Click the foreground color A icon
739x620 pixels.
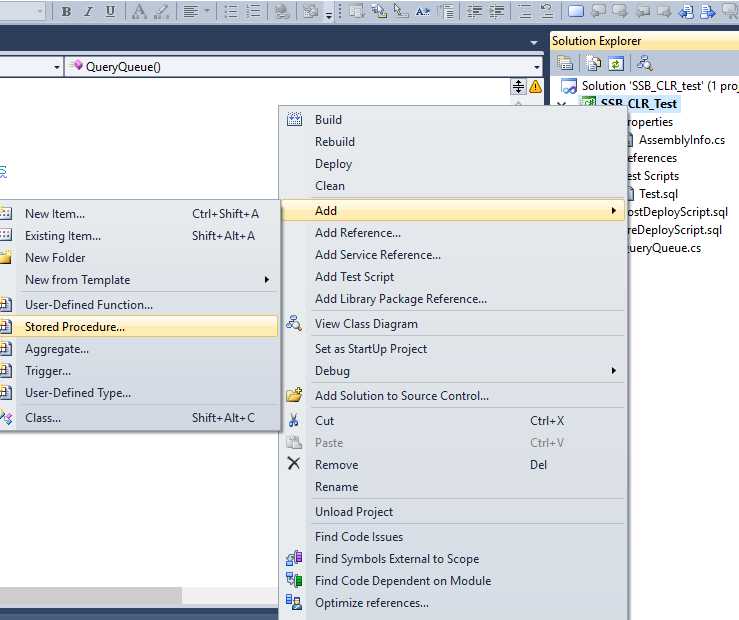coord(139,11)
